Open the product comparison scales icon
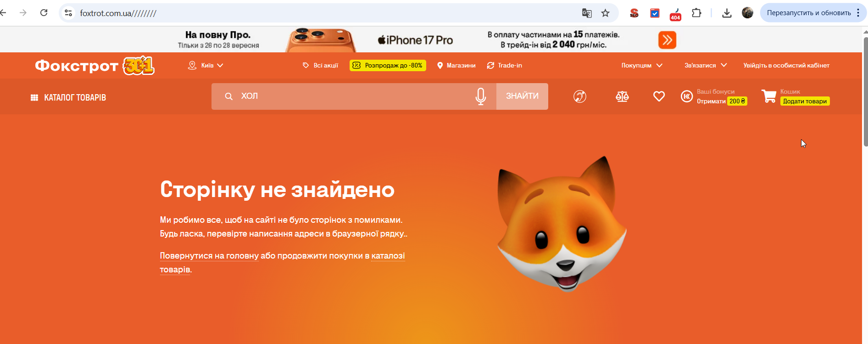 [x=622, y=96]
